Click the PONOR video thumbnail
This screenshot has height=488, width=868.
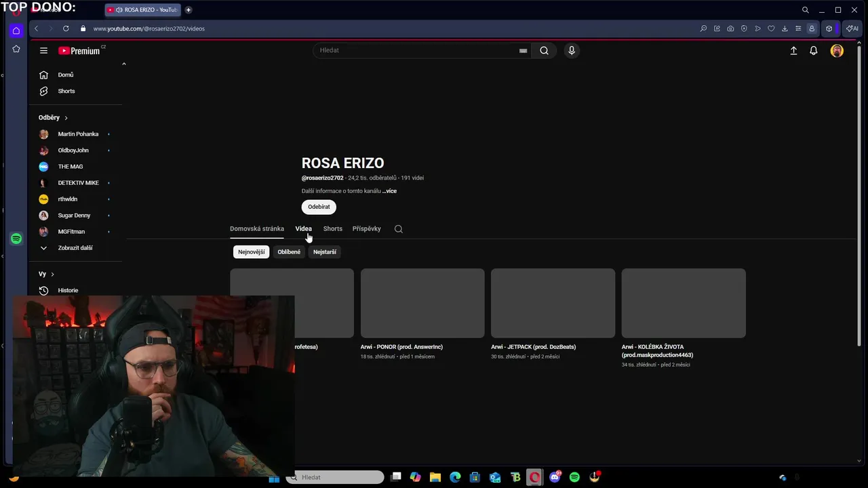[422, 303]
